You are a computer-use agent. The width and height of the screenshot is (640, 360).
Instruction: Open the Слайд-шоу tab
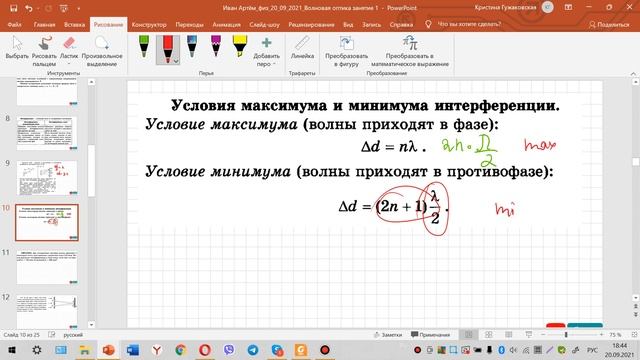point(264,24)
